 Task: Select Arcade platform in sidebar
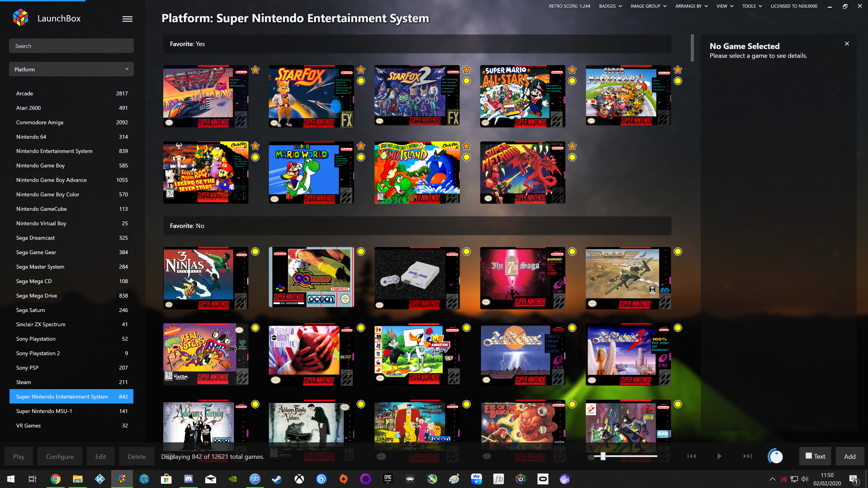pyautogui.click(x=71, y=93)
